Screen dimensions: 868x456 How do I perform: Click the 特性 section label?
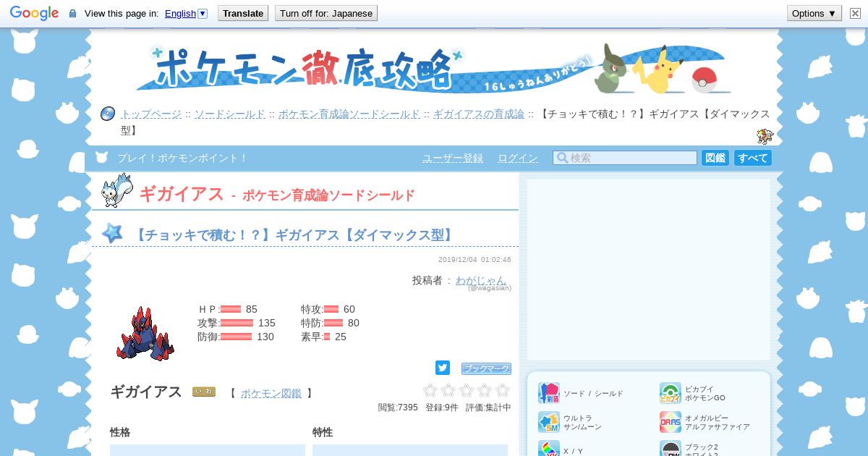(x=323, y=432)
